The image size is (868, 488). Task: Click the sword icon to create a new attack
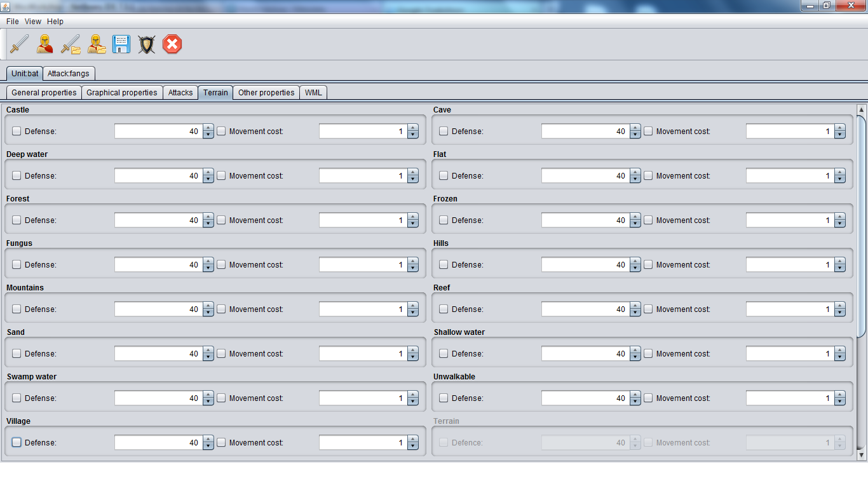point(20,44)
